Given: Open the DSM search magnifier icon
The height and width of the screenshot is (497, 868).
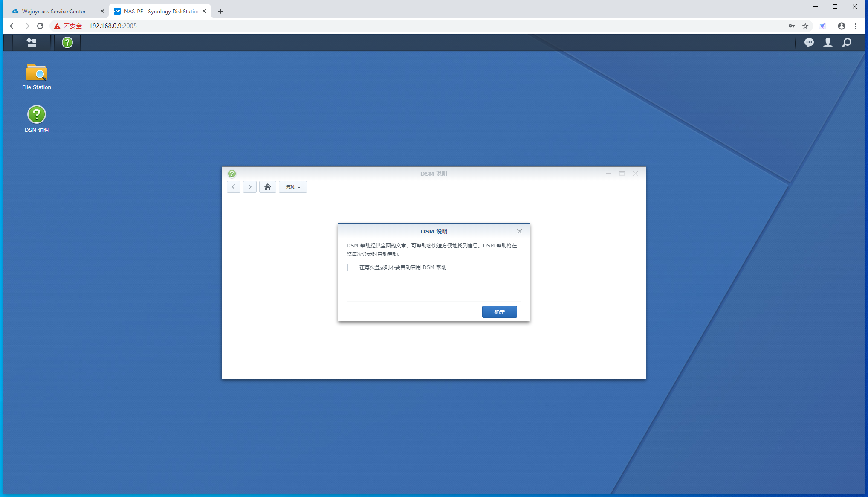Looking at the screenshot, I should click(847, 43).
